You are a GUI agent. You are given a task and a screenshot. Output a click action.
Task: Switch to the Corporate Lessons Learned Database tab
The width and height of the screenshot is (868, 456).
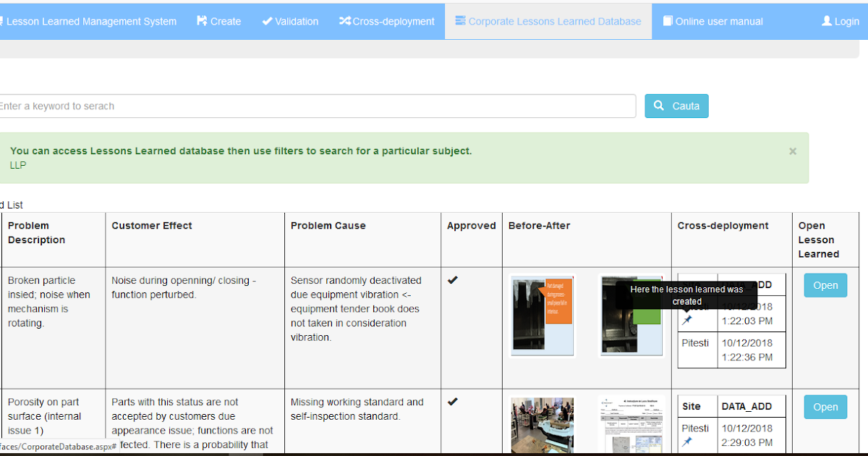[548, 21]
